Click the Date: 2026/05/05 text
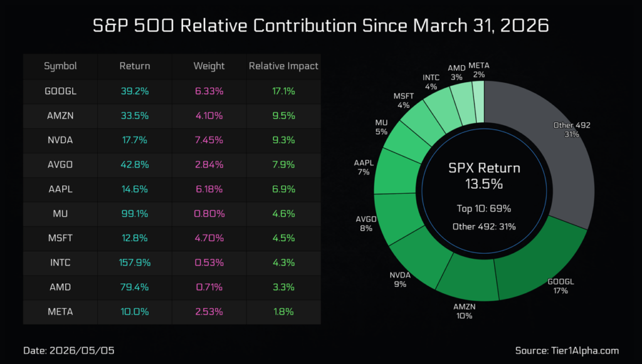642x364 pixels. pos(69,350)
